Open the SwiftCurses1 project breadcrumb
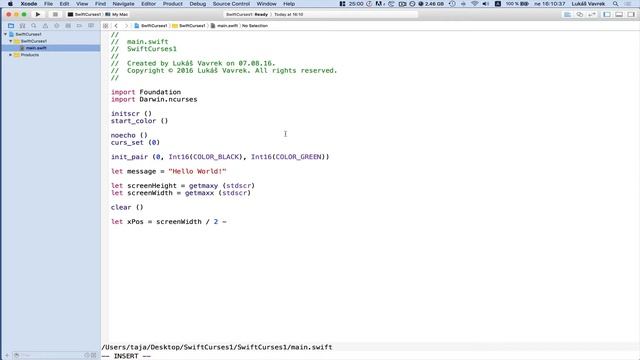 [x=151, y=26]
